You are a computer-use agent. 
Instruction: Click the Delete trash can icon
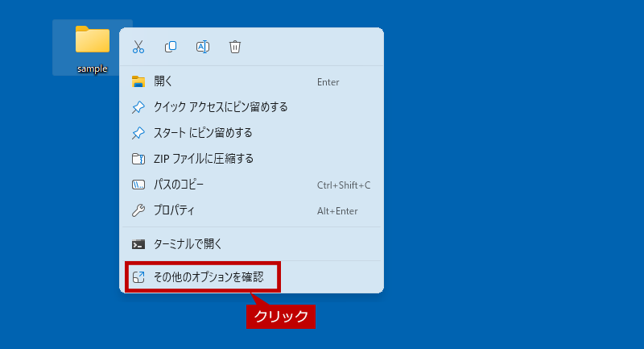(x=235, y=47)
